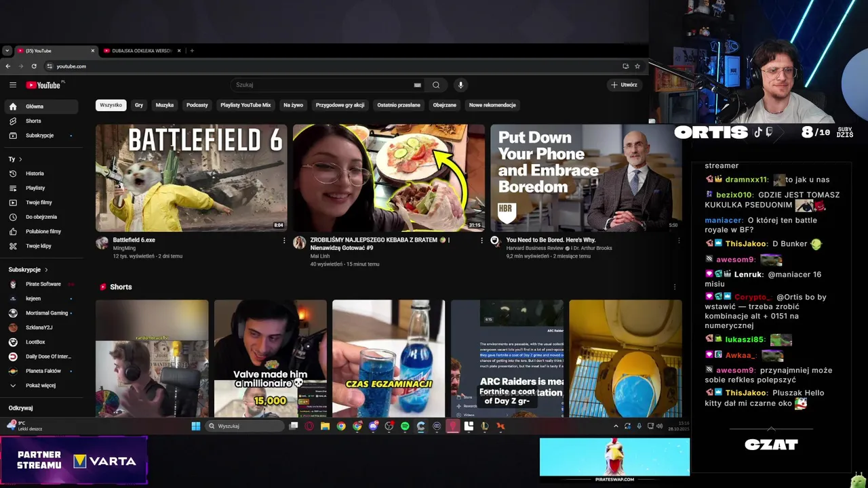Open the browser tab search dropdown
Image resolution: width=868 pixels, height=488 pixels.
[x=7, y=51]
